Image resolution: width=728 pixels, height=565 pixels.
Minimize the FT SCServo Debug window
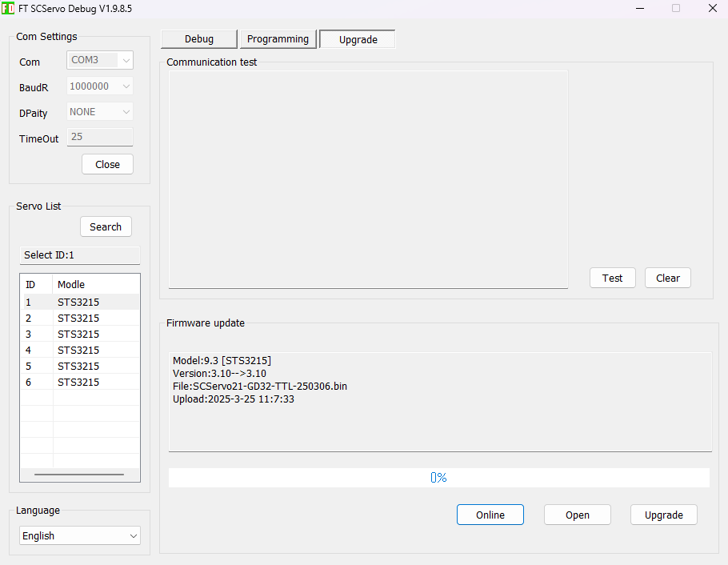point(640,8)
